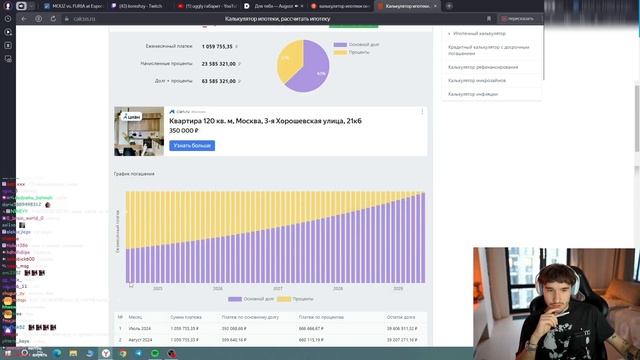Open the green chat app in taskbar
640x360 pixels.
click(x=155, y=353)
